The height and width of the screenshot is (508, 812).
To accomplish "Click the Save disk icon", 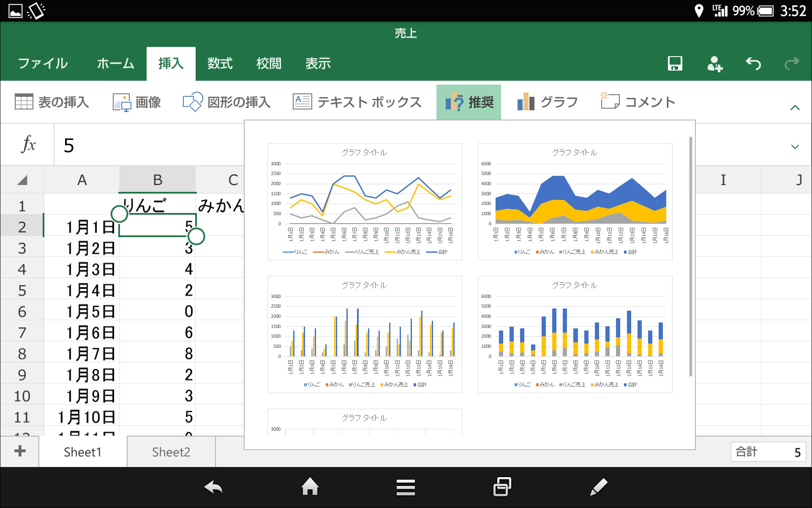I will pos(675,63).
